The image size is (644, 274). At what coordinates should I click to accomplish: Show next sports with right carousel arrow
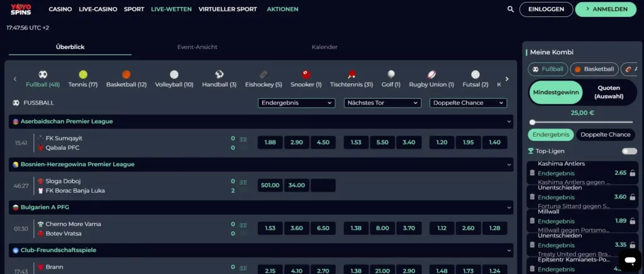(507, 79)
